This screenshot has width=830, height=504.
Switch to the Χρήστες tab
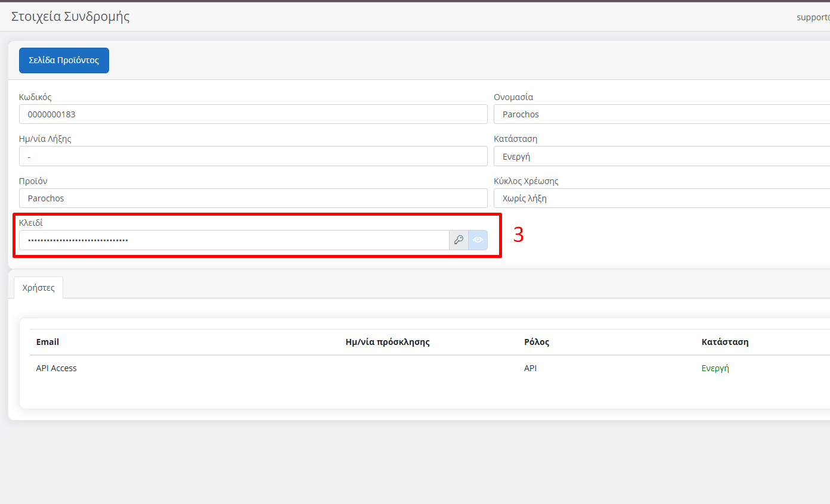[39, 287]
